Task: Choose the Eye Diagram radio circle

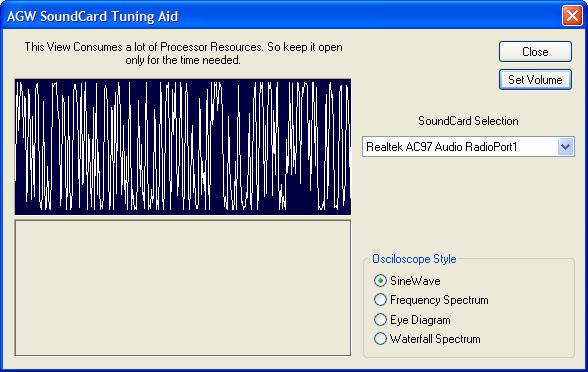Action: (x=380, y=320)
